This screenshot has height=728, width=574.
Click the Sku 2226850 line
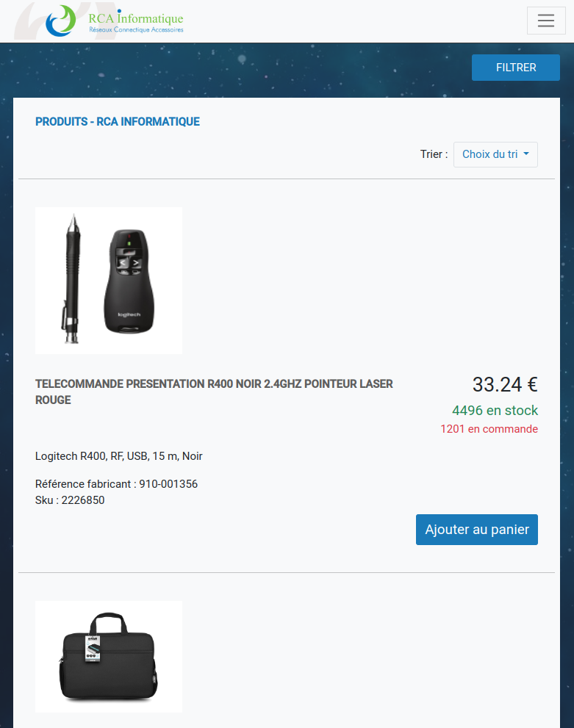70,500
